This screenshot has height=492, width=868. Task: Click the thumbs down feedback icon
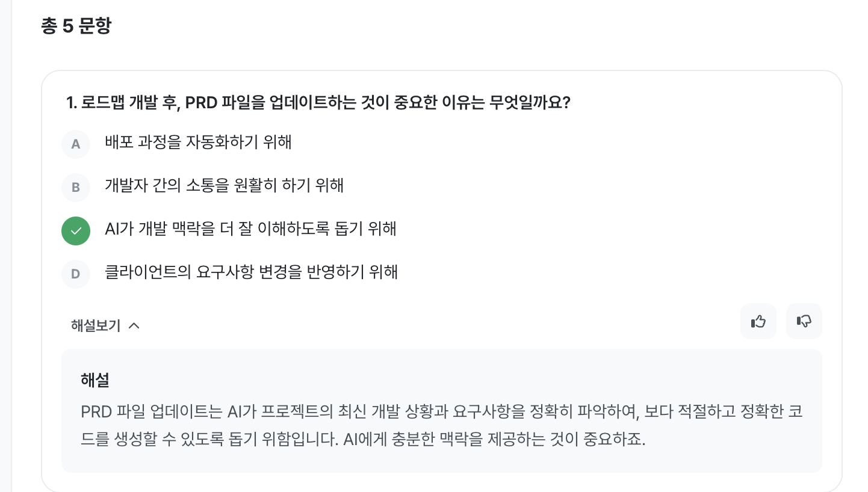pos(804,321)
